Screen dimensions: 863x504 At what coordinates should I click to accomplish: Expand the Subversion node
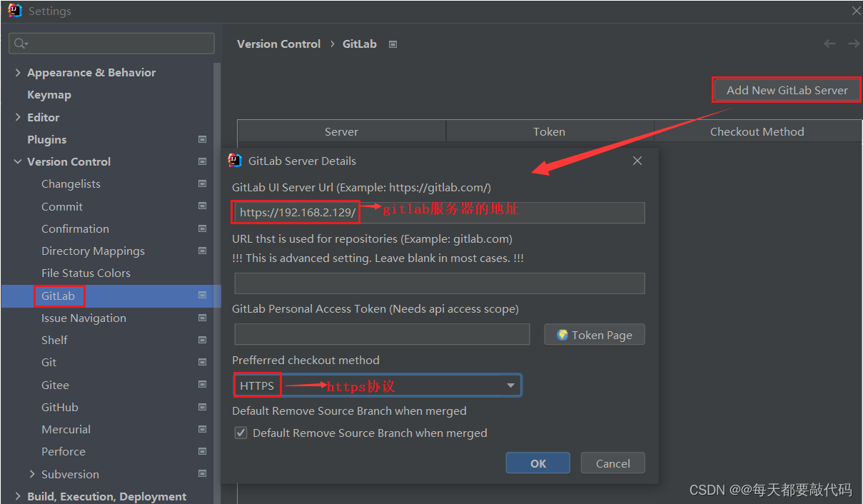(x=32, y=474)
